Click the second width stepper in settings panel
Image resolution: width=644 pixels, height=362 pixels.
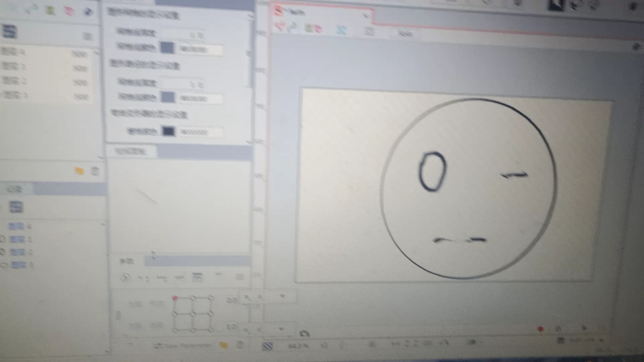tap(183, 84)
